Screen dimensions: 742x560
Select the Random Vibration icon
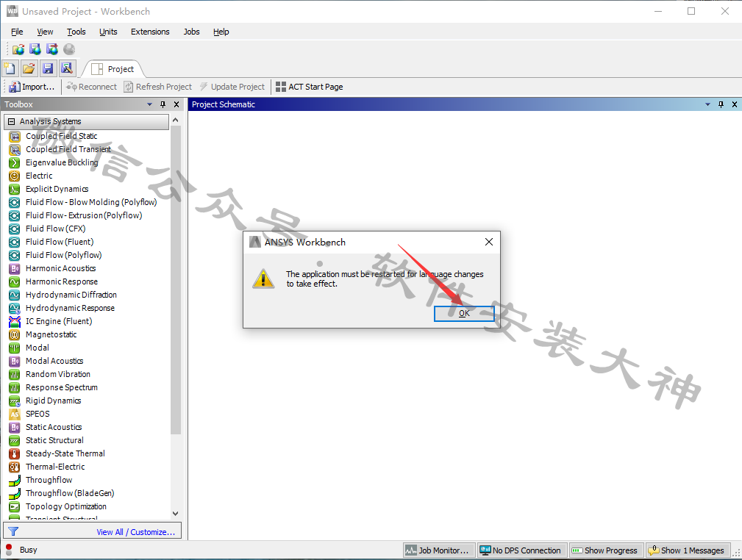(x=15, y=375)
